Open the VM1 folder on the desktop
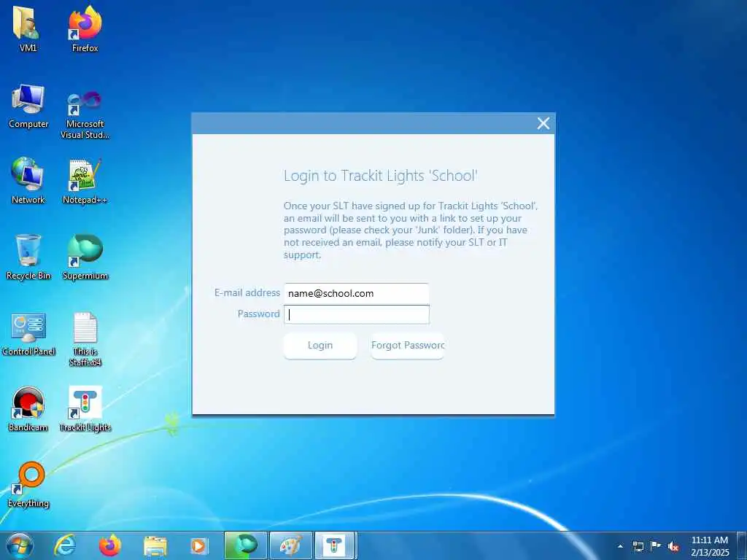The image size is (747, 560). coord(28,28)
